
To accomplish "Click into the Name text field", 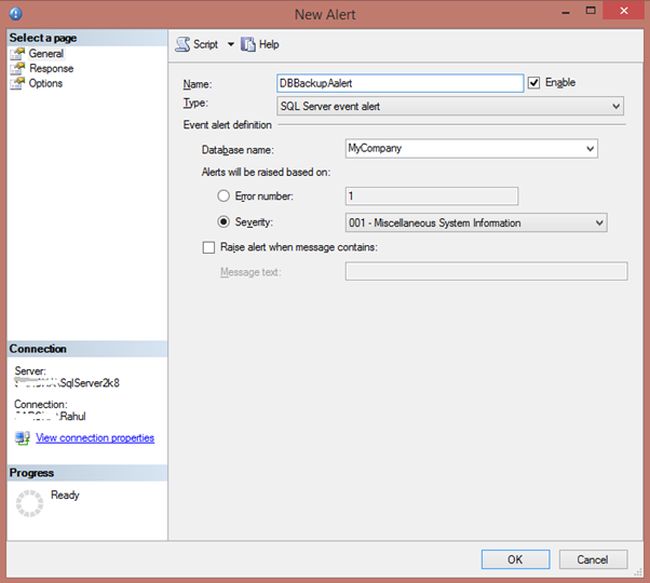I will pos(400,83).
